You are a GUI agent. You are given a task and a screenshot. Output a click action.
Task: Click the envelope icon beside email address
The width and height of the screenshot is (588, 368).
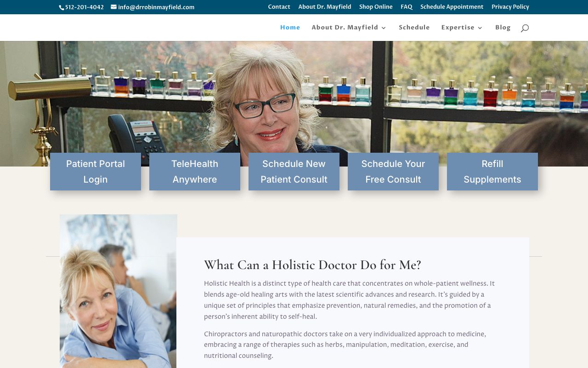(x=113, y=7)
